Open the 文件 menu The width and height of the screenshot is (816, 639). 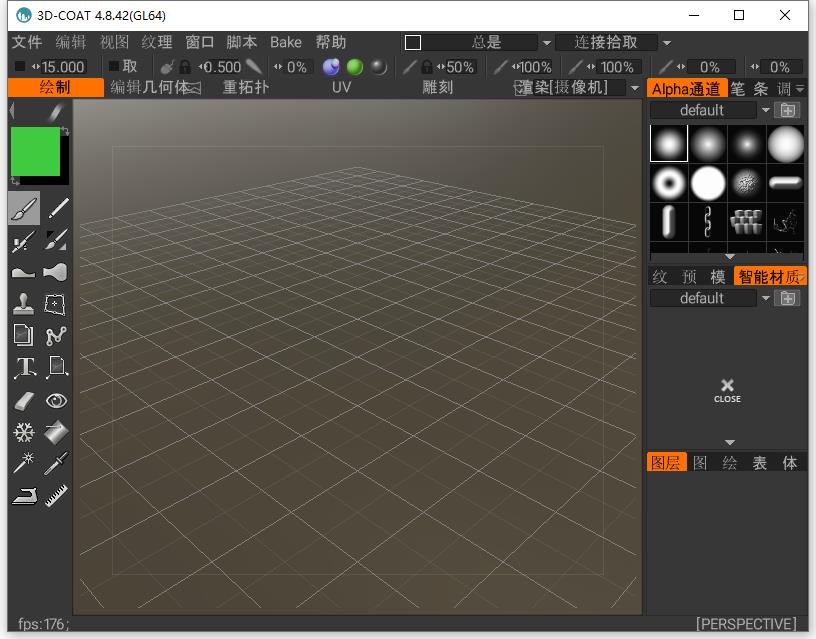pyautogui.click(x=27, y=42)
